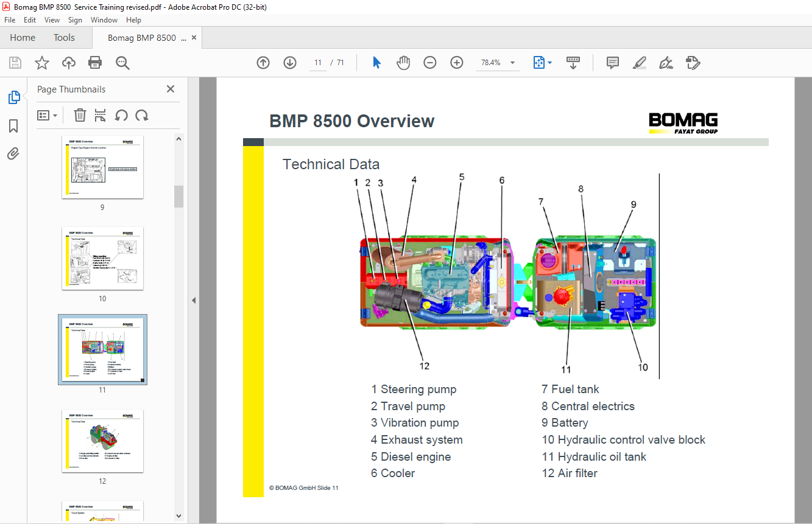The height and width of the screenshot is (524, 812).
Task: Click the '4 Exhaust system' legend text
Action: click(417, 439)
